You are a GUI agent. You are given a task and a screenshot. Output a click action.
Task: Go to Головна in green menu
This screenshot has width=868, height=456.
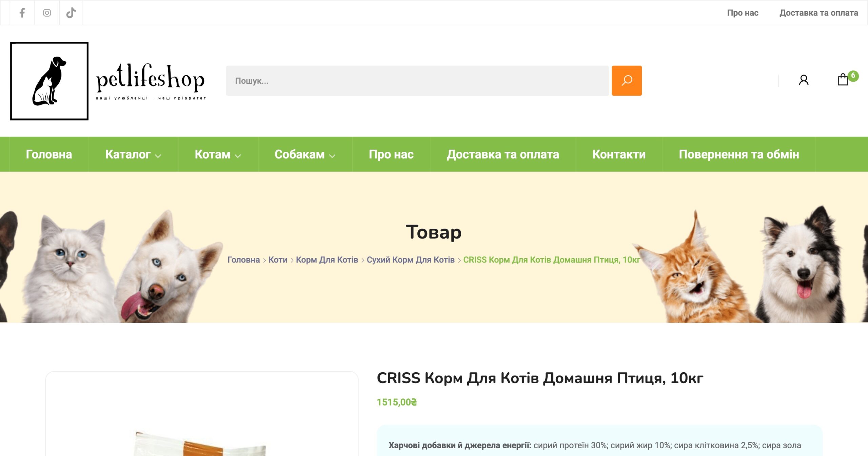tap(49, 154)
